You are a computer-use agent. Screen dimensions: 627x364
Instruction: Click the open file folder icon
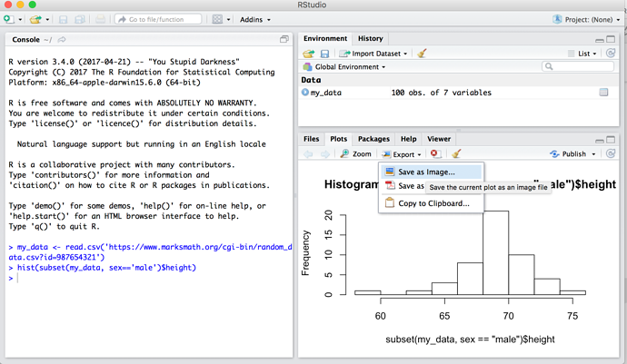click(x=35, y=19)
